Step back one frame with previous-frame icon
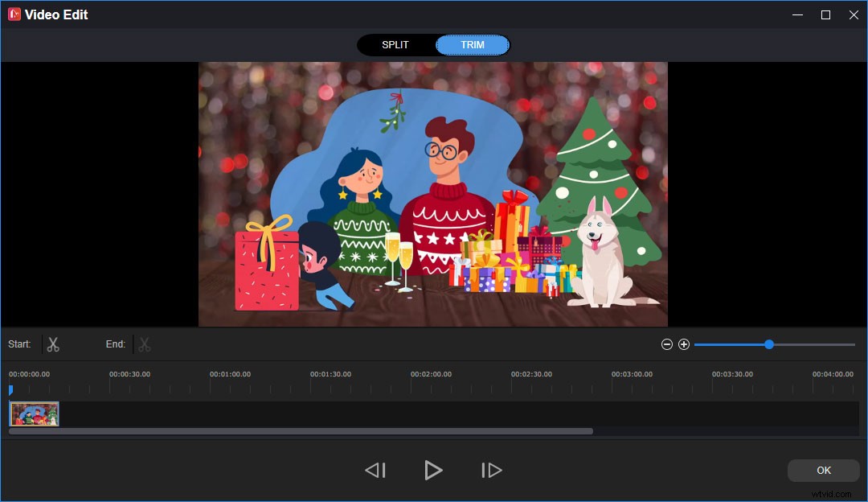868x502 pixels. click(375, 470)
